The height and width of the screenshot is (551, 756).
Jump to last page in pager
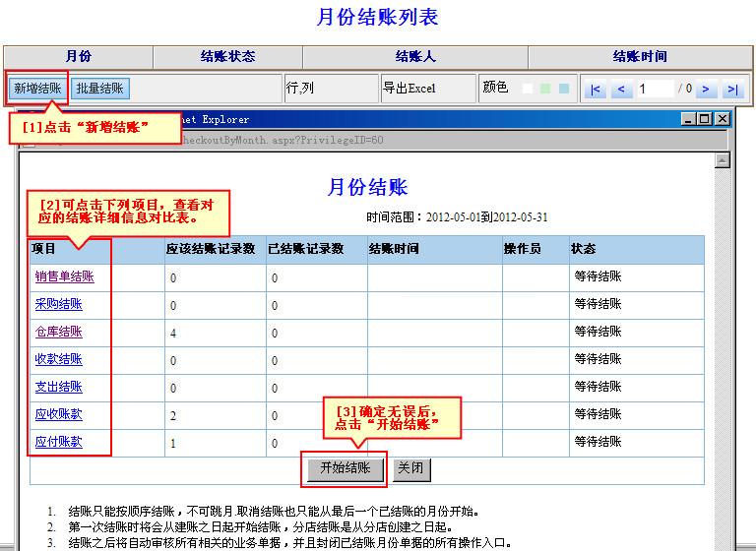[731, 90]
